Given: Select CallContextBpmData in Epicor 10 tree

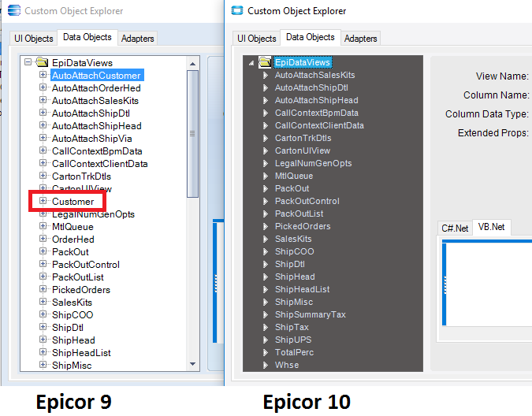Looking at the screenshot, I should pos(317,113).
